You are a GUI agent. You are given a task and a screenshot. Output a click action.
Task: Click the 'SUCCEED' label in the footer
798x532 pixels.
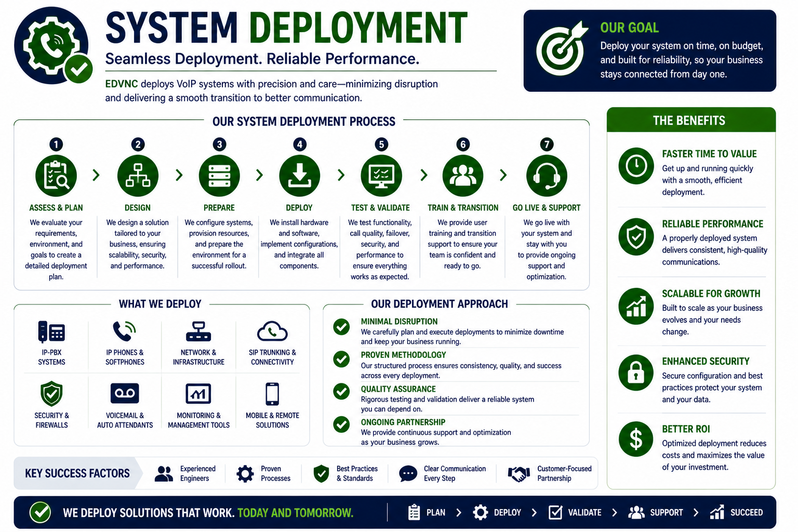[747, 512]
